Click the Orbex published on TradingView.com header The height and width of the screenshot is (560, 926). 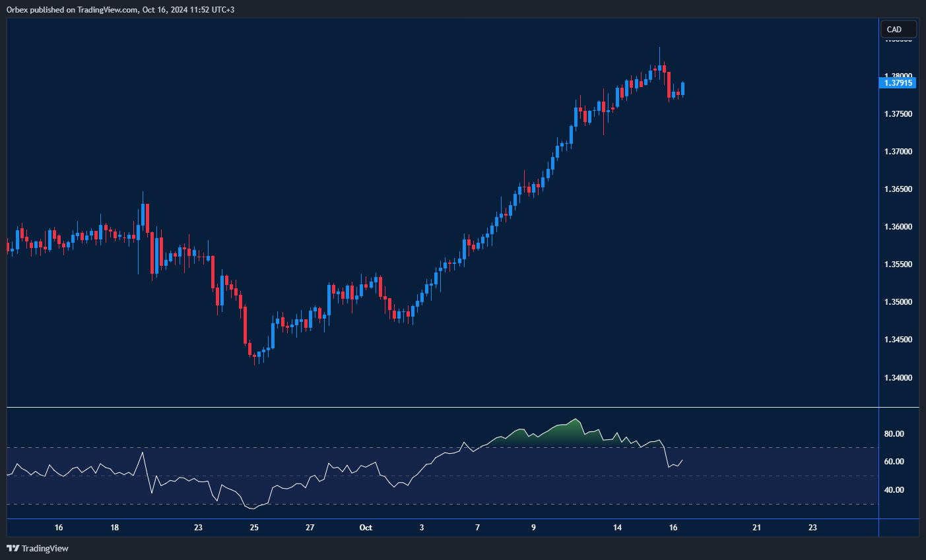(119, 9)
